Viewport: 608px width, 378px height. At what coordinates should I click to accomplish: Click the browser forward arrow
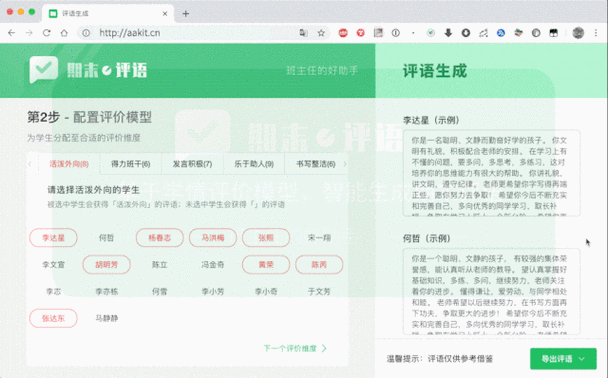click(29, 33)
